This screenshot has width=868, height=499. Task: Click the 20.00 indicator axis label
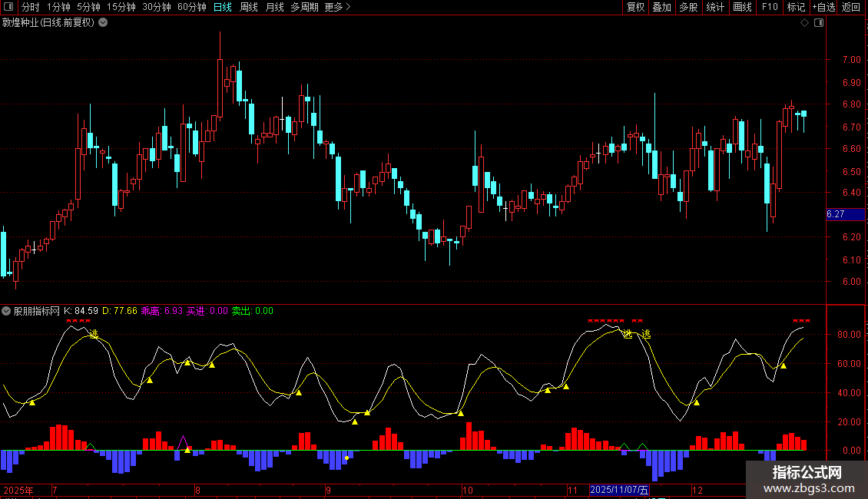point(849,422)
